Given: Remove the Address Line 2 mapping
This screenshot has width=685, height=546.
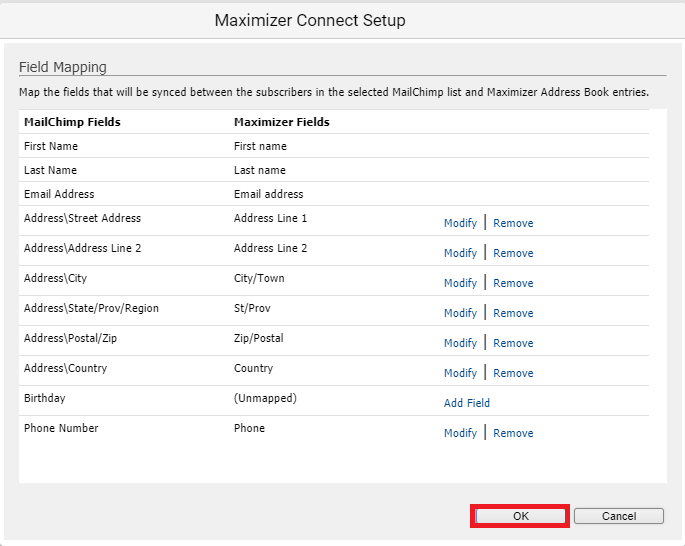Looking at the screenshot, I should (513, 253).
